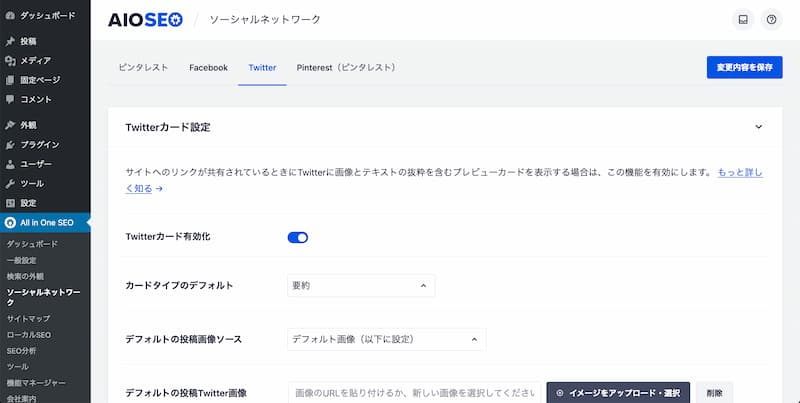Open 検索の外観 submenu link
The image size is (800, 403).
pyautogui.click(x=25, y=276)
